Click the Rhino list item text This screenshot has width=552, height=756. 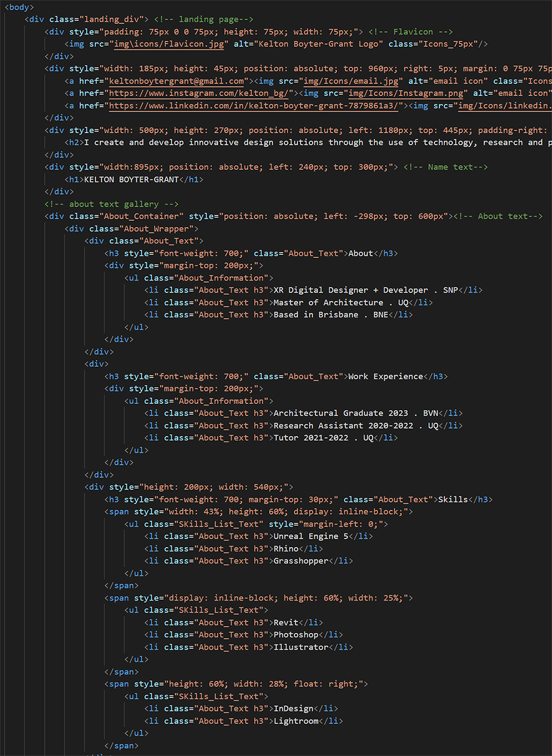pos(285,548)
